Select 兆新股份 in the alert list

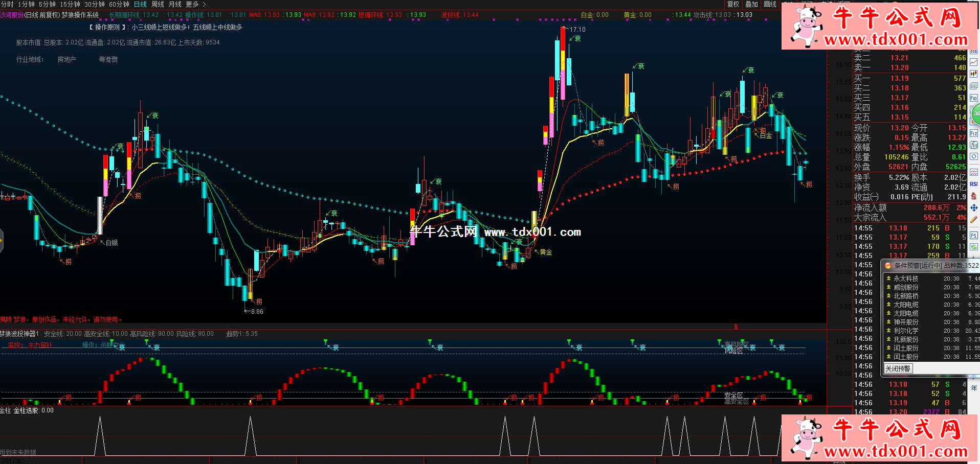906,339
